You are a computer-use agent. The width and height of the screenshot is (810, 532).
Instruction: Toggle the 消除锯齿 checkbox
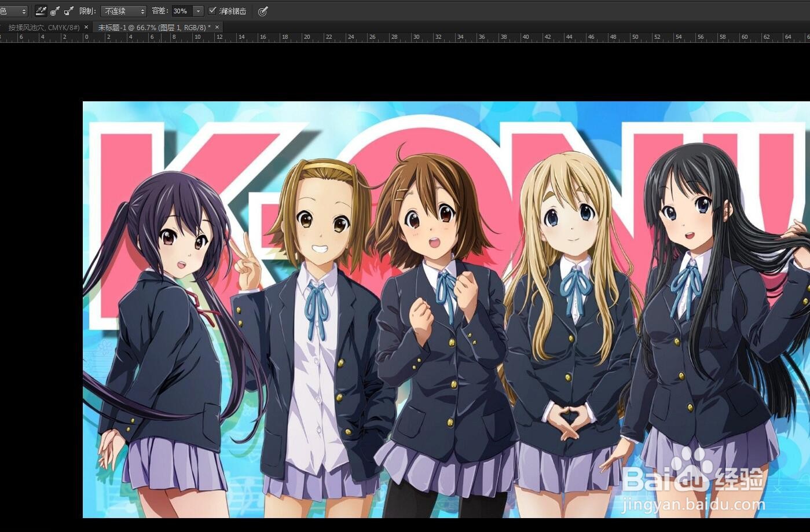coord(212,10)
